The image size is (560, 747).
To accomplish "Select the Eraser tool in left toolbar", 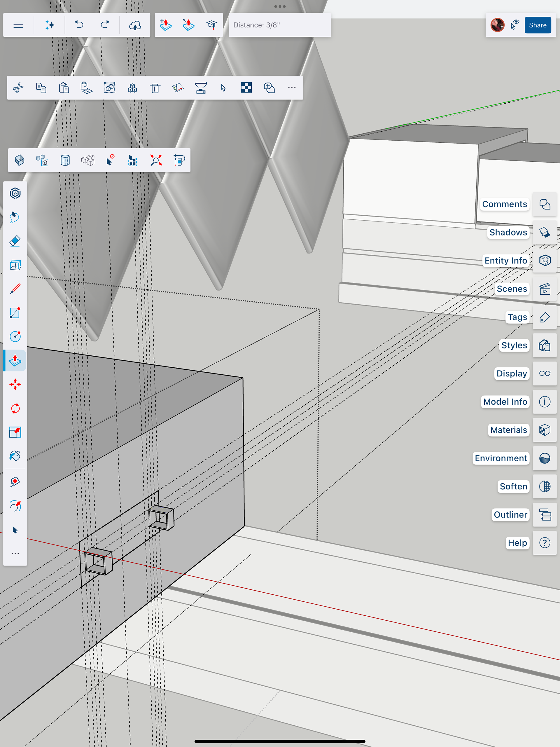I will click(x=15, y=241).
